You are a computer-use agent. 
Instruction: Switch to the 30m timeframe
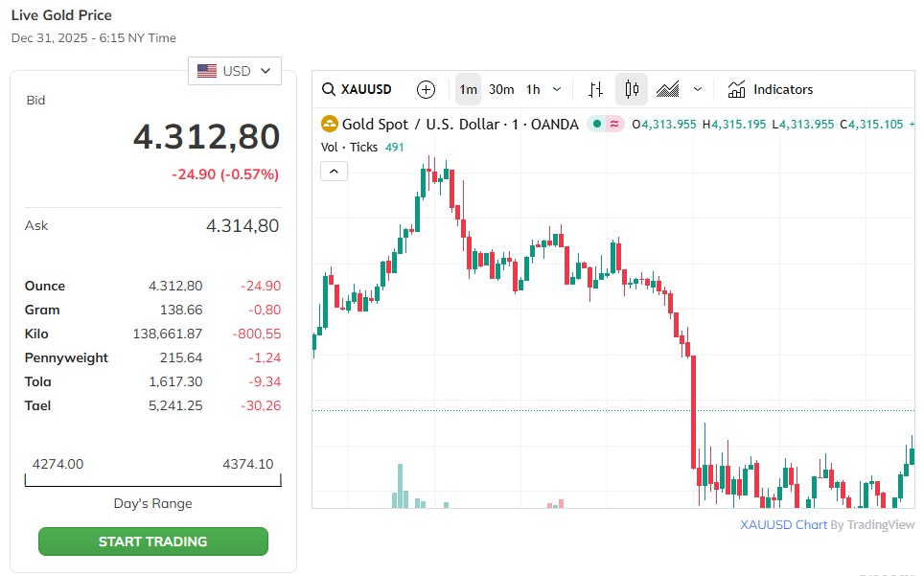coord(501,89)
